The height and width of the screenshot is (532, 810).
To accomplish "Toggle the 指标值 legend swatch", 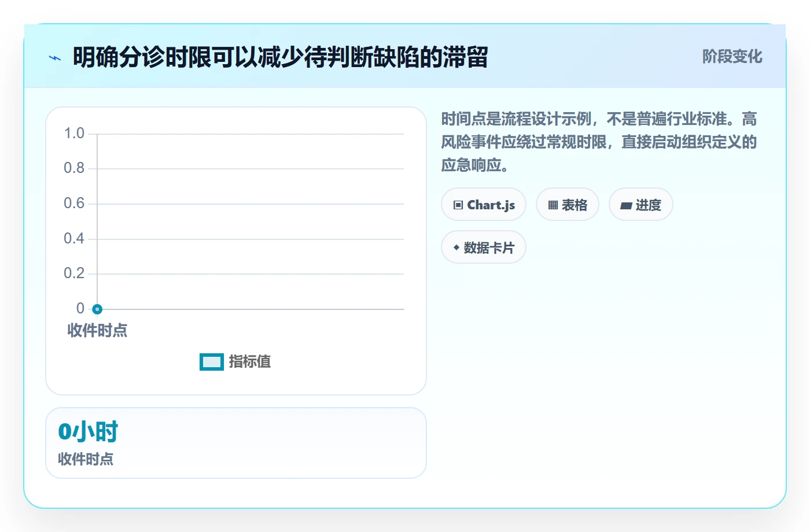I will pyautogui.click(x=212, y=362).
